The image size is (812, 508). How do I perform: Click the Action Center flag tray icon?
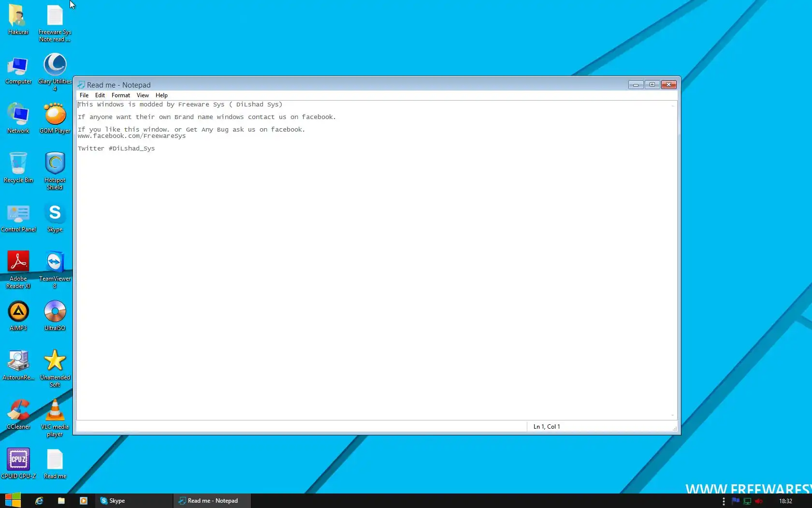point(736,501)
